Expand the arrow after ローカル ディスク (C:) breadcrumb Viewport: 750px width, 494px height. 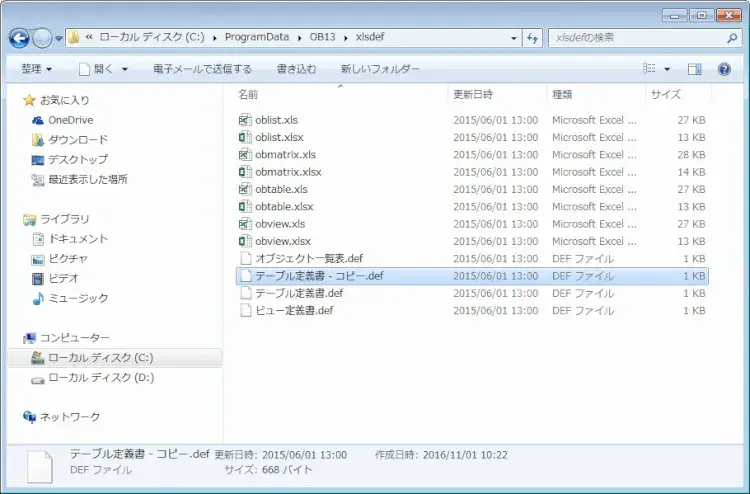click(214, 38)
